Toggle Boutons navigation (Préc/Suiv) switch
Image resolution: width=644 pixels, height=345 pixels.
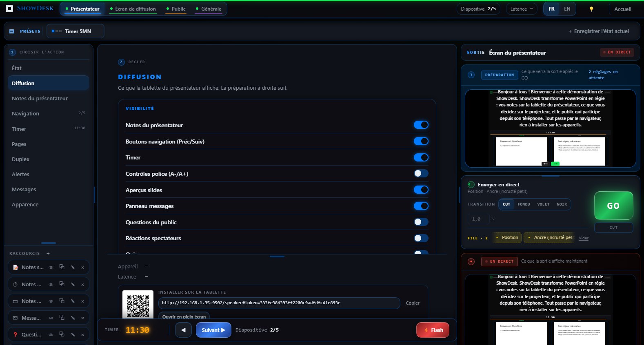(x=421, y=141)
